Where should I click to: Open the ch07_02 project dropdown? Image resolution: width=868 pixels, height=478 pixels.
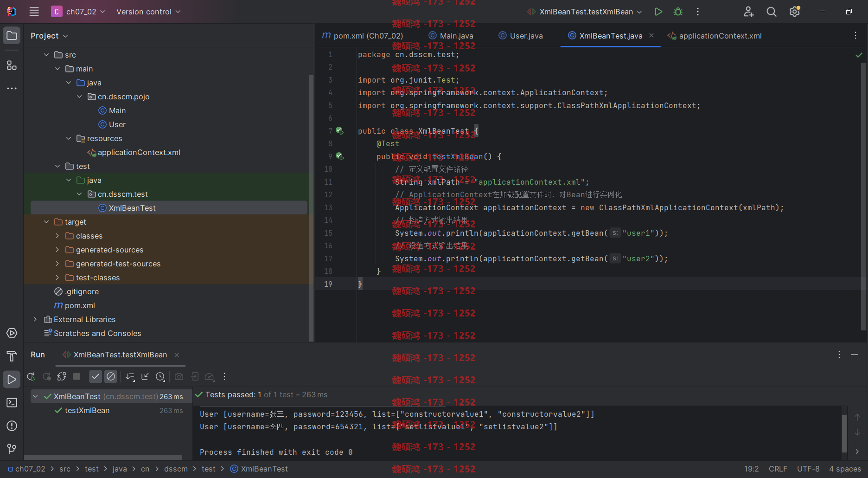click(78, 12)
